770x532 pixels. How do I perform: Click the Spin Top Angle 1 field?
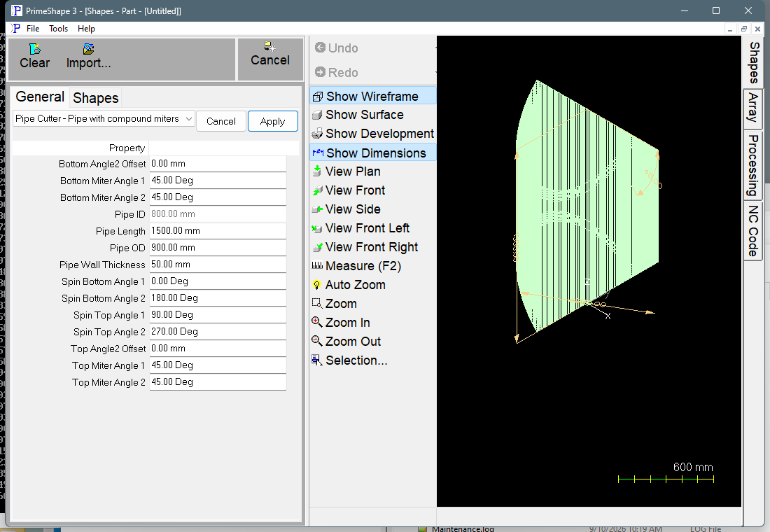218,315
